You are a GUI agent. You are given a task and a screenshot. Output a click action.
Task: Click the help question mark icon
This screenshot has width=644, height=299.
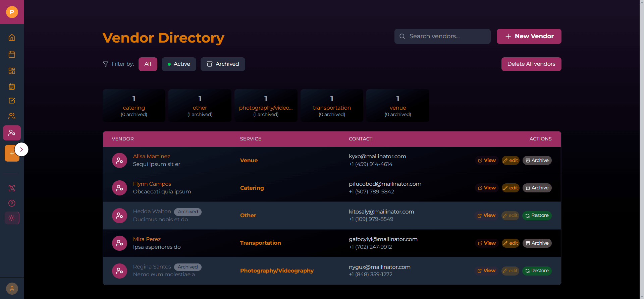point(12,203)
